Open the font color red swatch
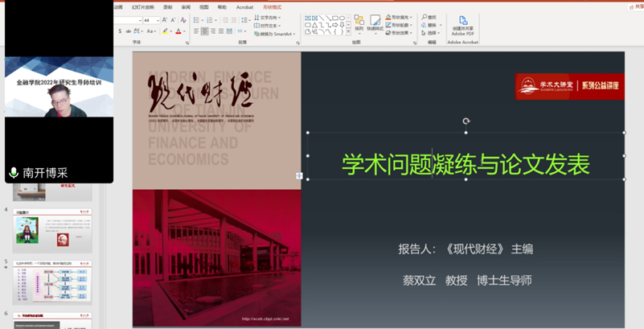Screen dimensions: 644x329 [x=178, y=31]
